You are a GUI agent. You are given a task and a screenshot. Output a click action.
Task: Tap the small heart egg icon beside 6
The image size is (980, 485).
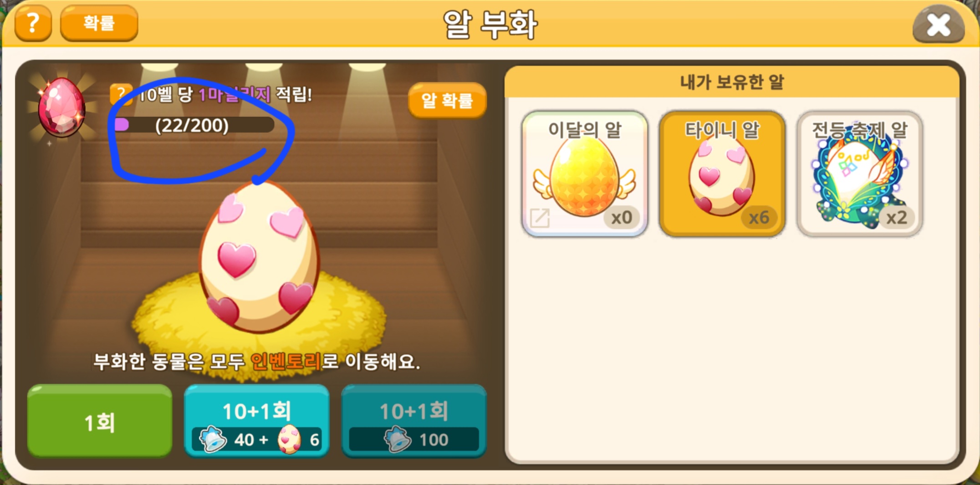click(x=290, y=439)
